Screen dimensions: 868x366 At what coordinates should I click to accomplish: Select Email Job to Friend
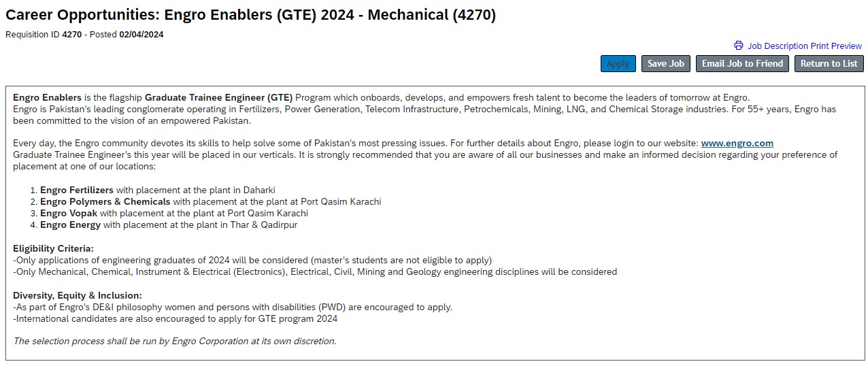[742, 63]
